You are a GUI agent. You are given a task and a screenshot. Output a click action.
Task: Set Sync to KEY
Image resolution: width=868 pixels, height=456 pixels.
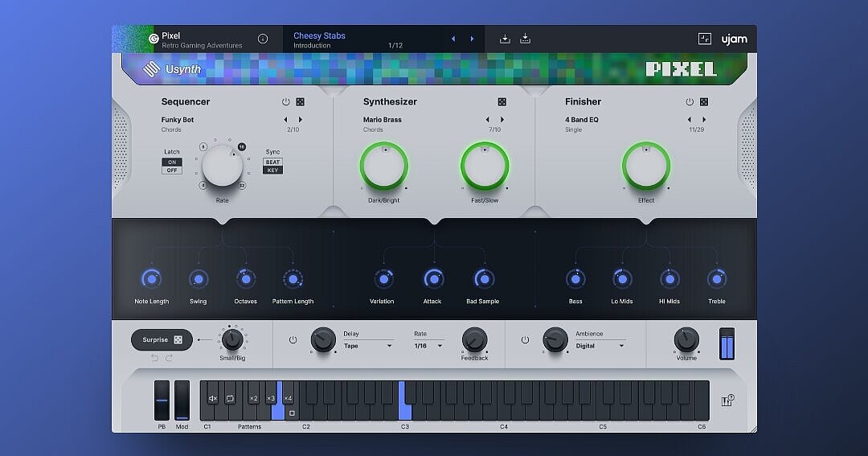click(x=273, y=170)
